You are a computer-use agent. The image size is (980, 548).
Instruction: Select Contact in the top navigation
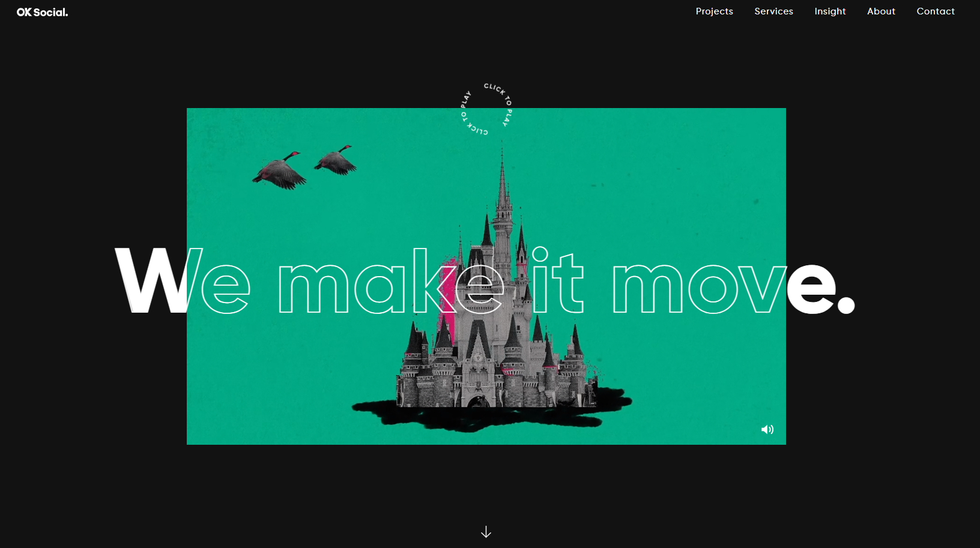coord(935,11)
